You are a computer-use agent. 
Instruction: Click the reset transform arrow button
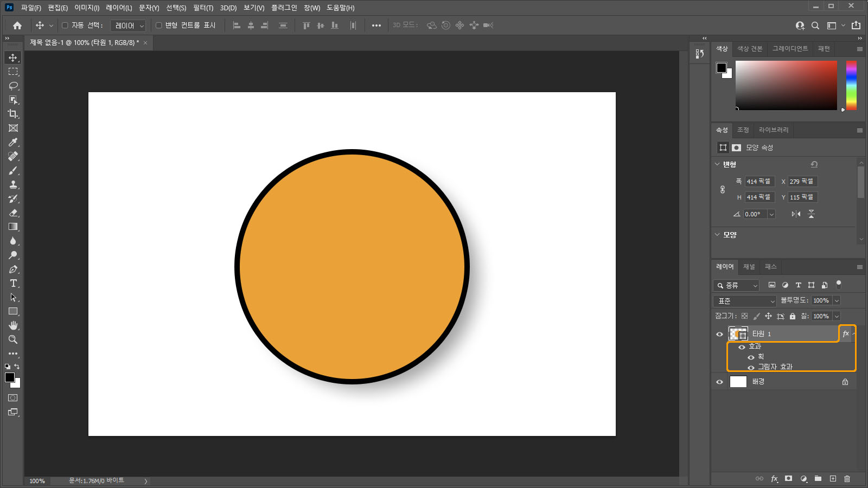tap(814, 164)
